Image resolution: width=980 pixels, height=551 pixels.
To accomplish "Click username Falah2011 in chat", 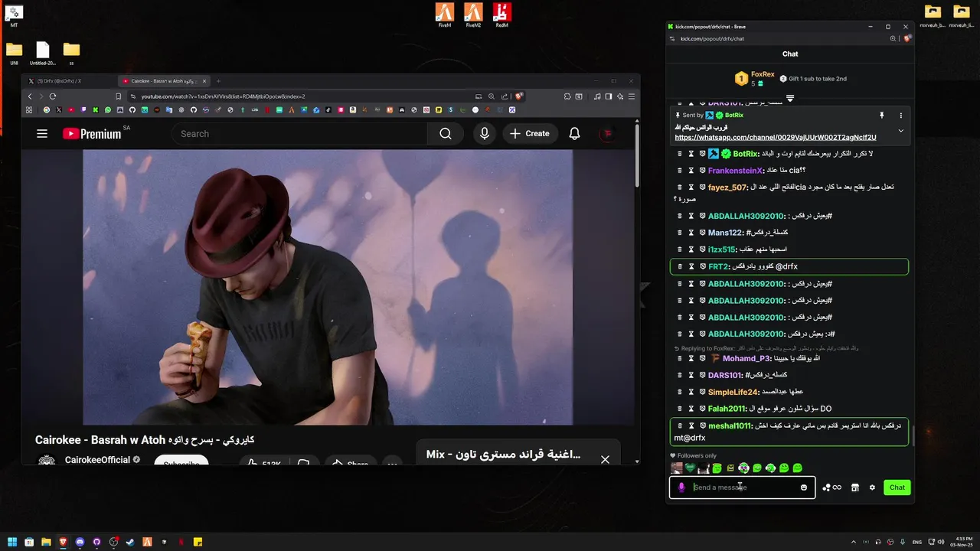I will 726,409.
